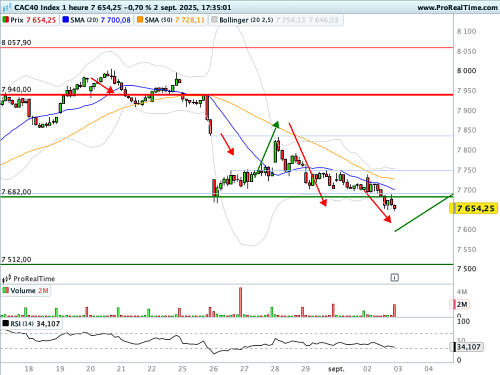Click the 7 750 price axis label
Image resolution: width=500 pixels, height=375 pixels.
tap(466, 170)
